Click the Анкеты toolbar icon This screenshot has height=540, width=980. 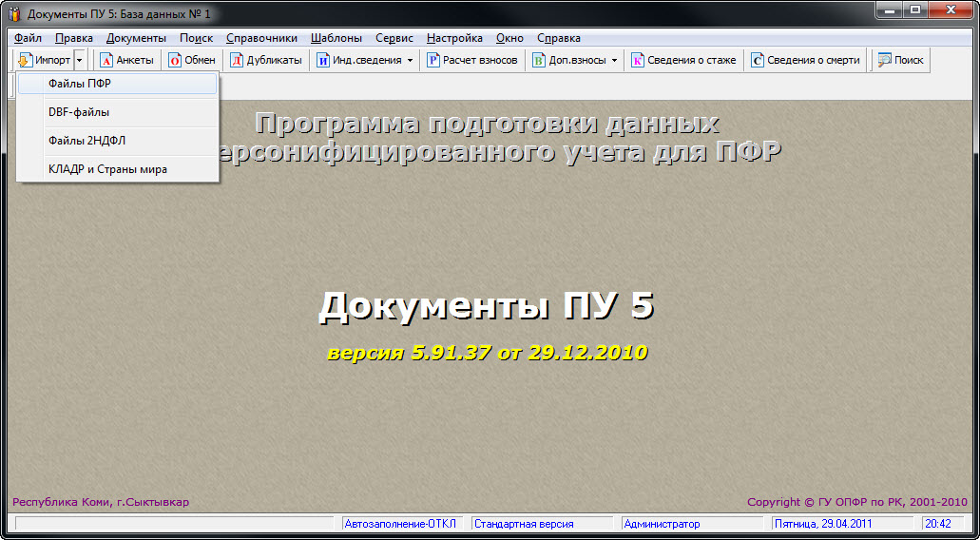click(x=106, y=60)
